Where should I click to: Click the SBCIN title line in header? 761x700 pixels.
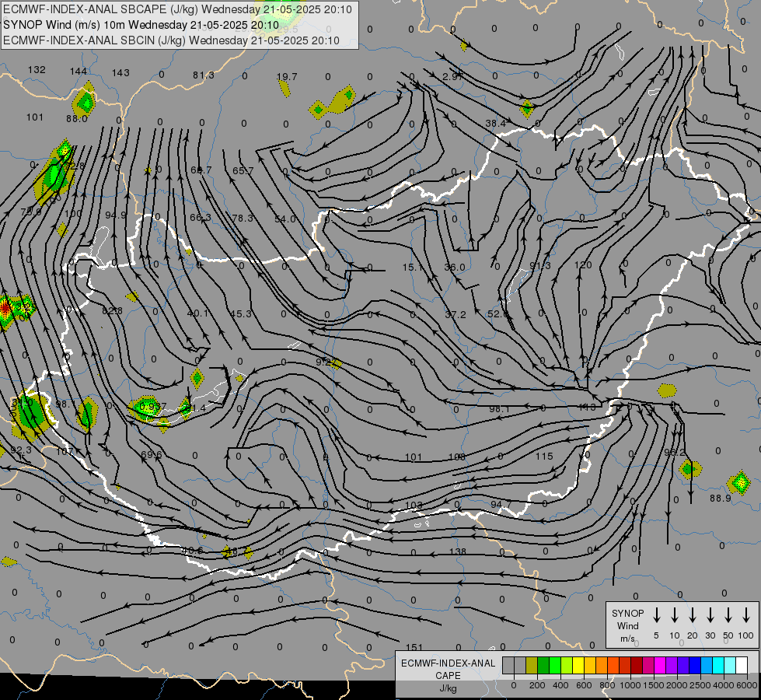tap(171, 40)
